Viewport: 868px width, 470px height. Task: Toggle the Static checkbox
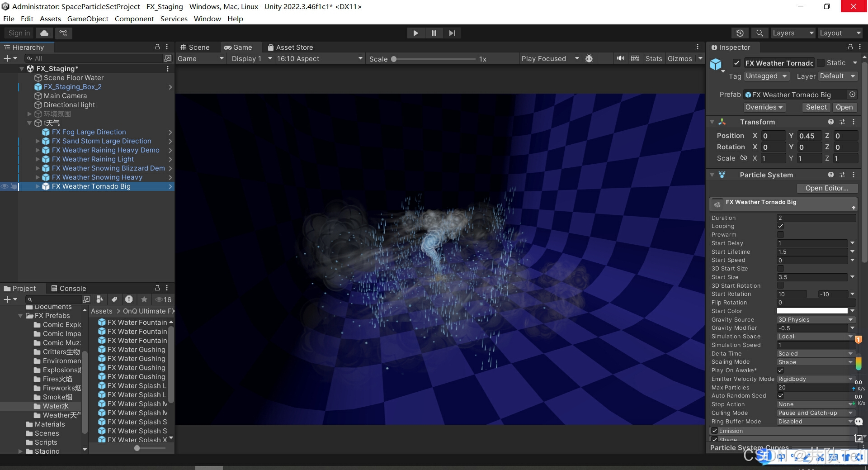(821, 63)
